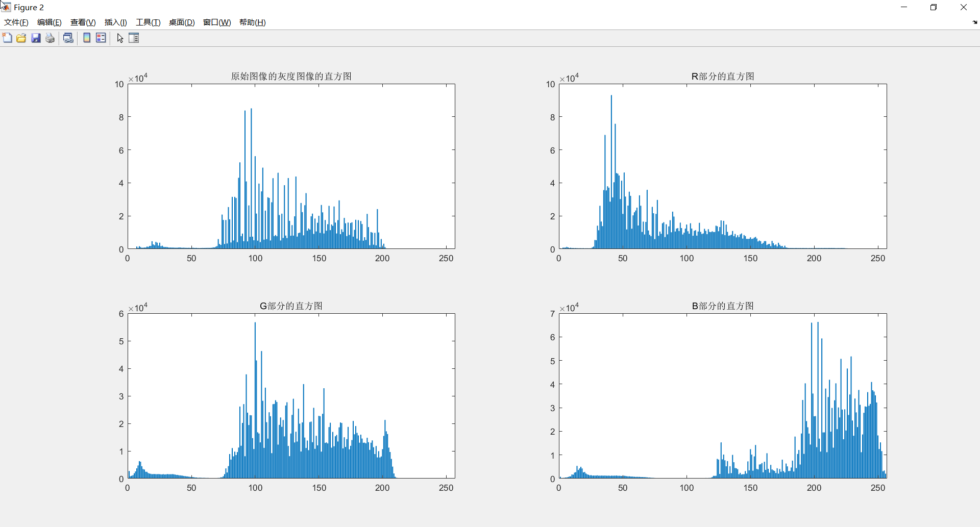Open a saved figure file
This screenshot has width=980, height=527.
(21, 38)
